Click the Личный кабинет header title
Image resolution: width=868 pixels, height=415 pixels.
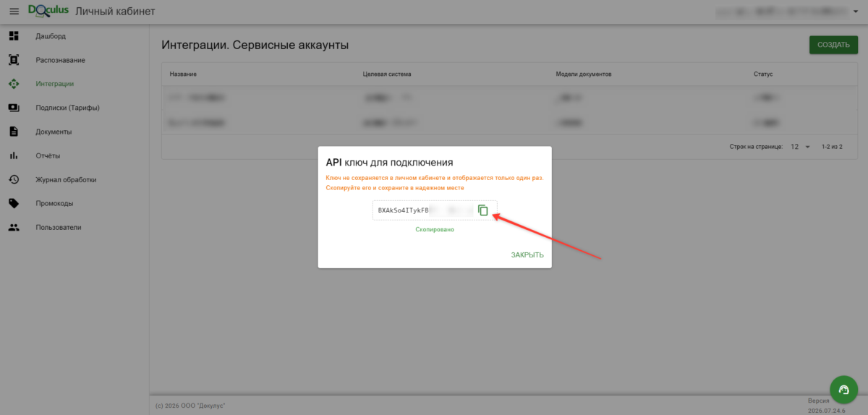point(115,12)
